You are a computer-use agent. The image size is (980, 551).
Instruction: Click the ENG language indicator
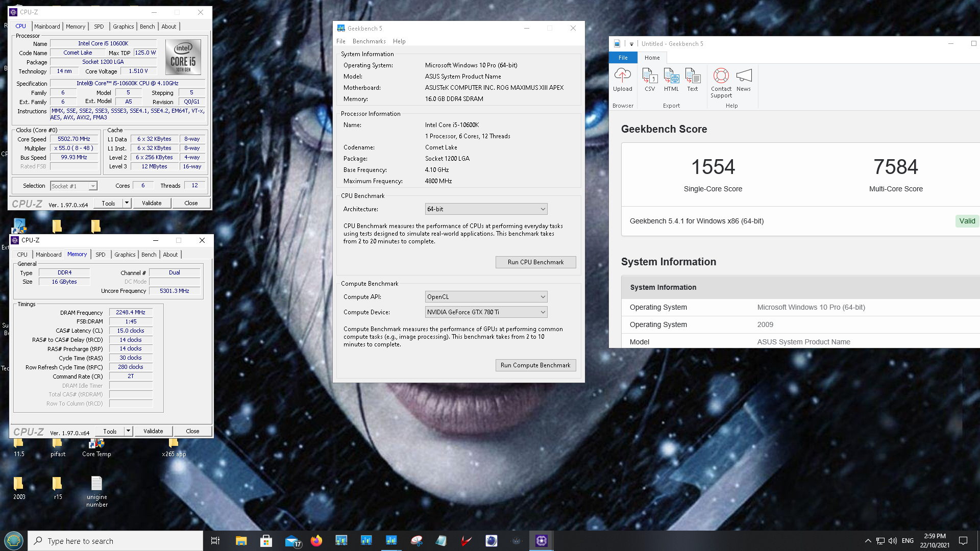coord(908,541)
